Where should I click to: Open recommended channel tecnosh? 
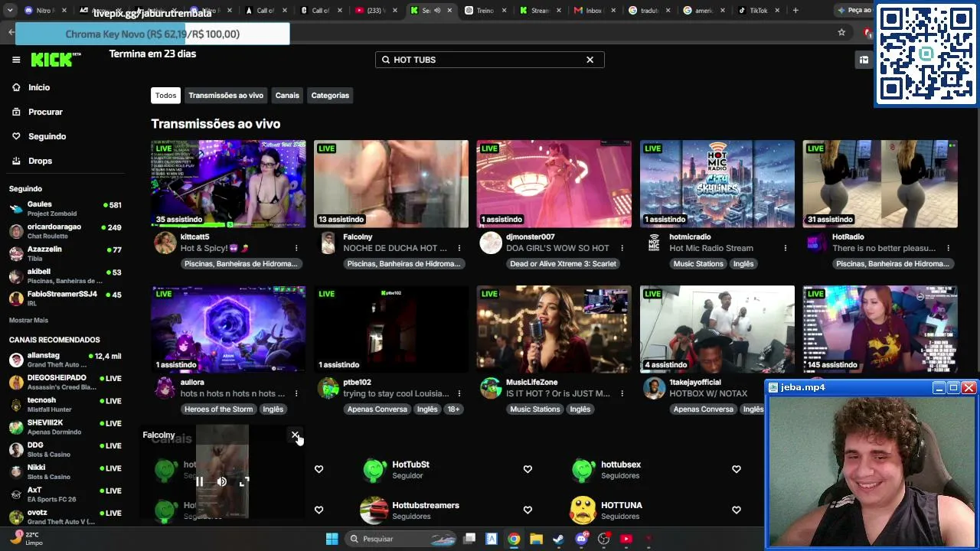[x=66, y=404]
